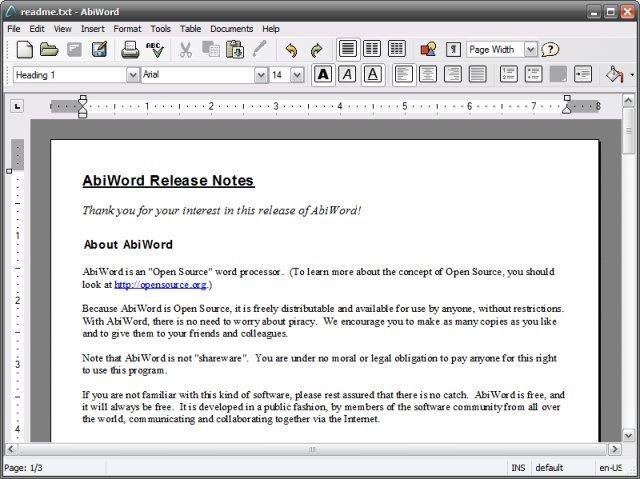The width and height of the screenshot is (640, 479).
Task: Open the Table menu
Action: point(191,29)
